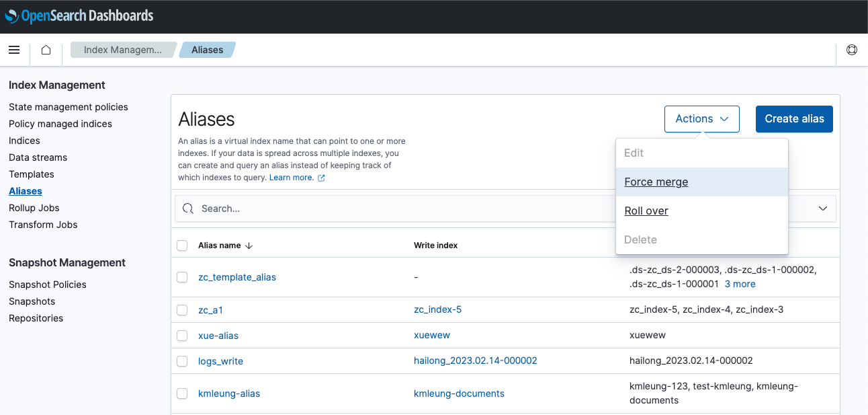Check the kmleung-alias row checkbox
Viewport: 868px width, 415px height.
coord(182,393)
